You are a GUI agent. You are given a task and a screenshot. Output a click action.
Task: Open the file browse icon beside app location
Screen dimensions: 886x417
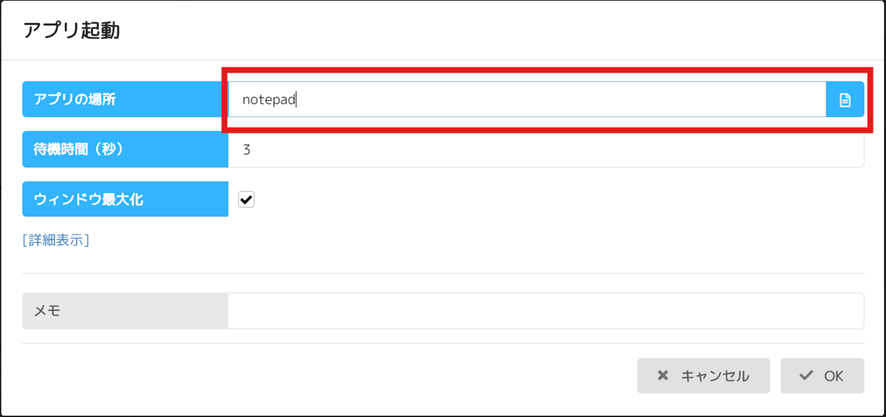click(845, 99)
